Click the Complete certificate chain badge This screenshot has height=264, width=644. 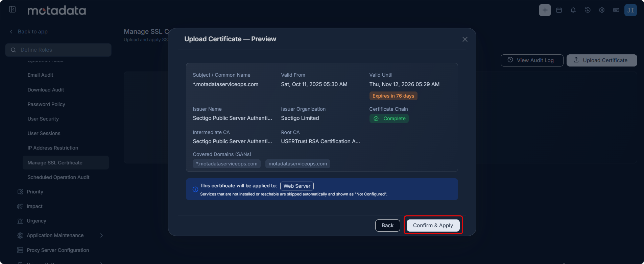389,118
